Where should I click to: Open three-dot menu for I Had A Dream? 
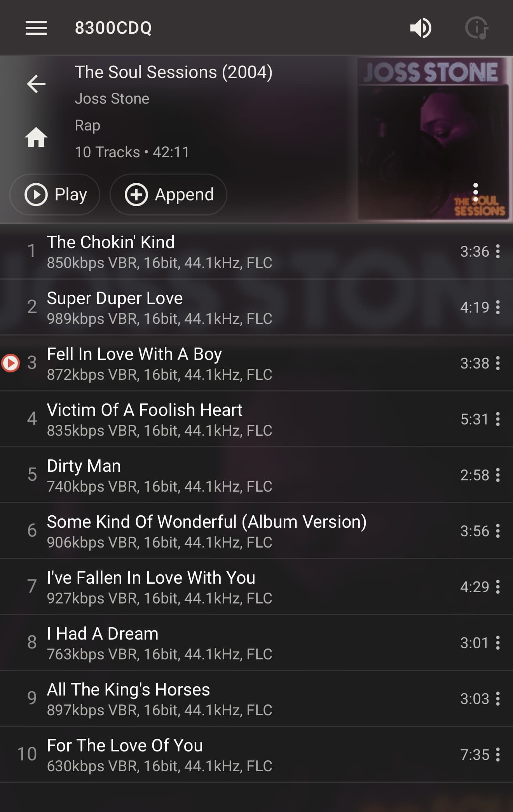coord(498,643)
